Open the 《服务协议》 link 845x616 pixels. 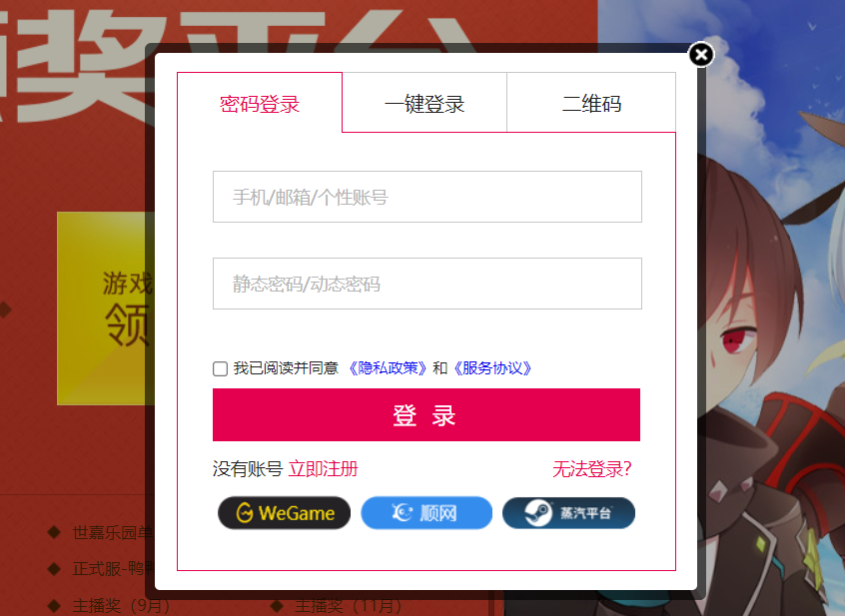(492, 368)
